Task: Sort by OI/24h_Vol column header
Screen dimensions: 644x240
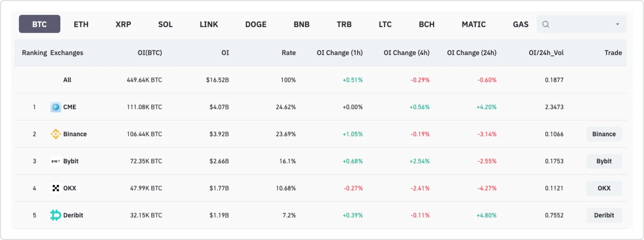Action: (546, 52)
